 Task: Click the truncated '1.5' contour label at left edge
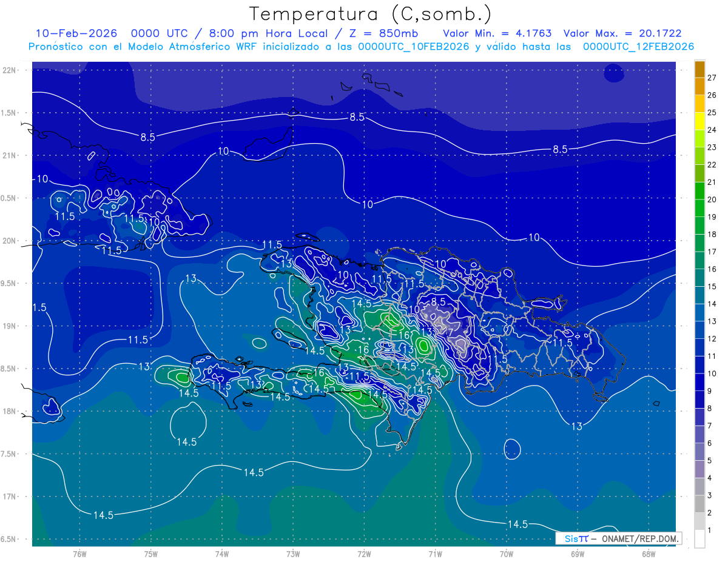tap(39, 307)
